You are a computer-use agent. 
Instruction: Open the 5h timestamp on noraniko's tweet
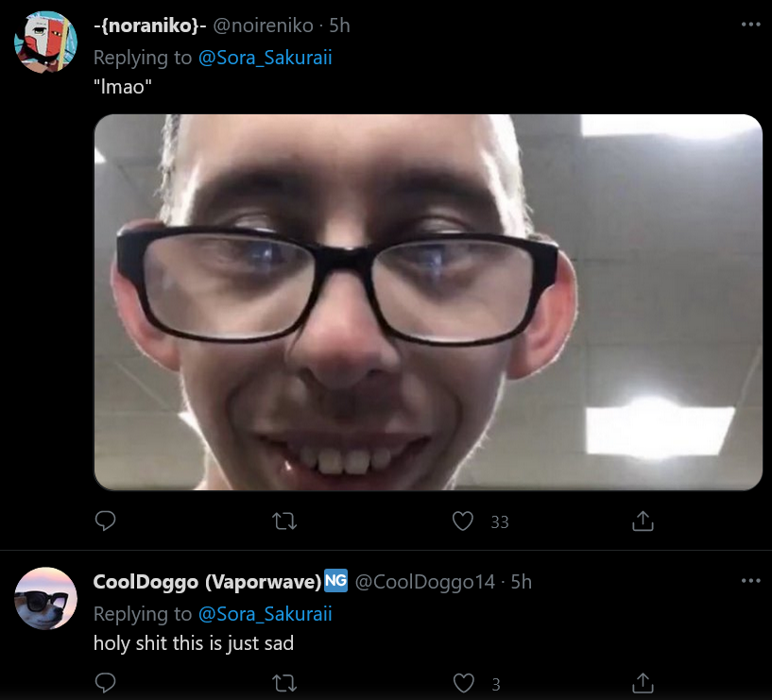coord(339,26)
